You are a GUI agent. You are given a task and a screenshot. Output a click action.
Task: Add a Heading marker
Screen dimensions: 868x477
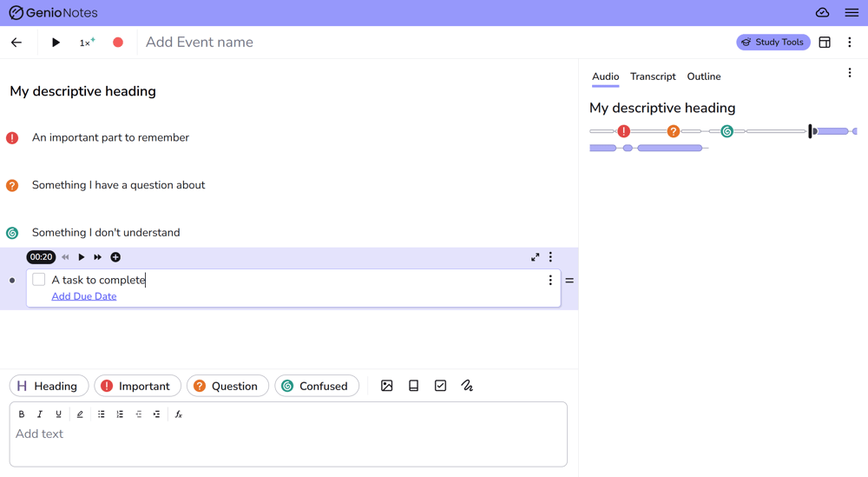click(49, 386)
